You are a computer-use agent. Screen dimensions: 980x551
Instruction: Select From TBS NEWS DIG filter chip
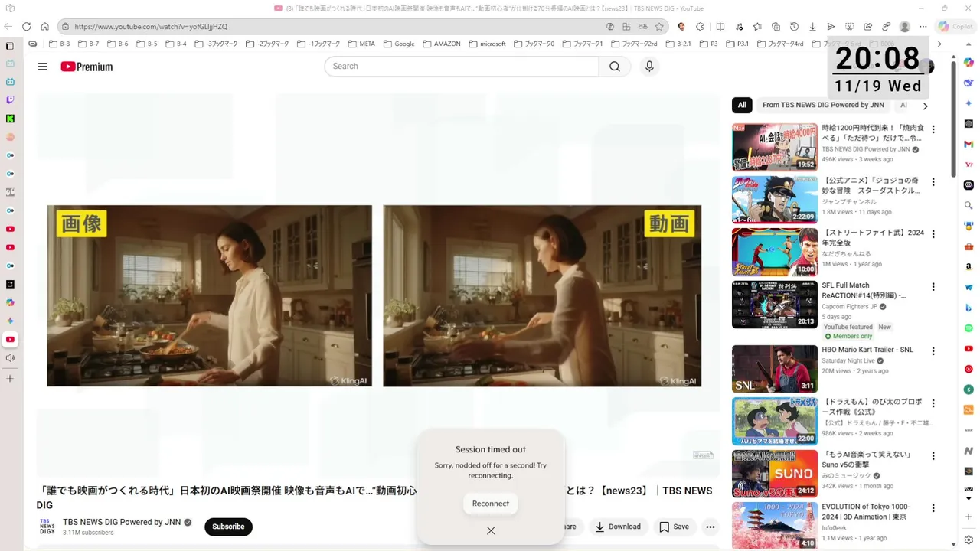click(823, 105)
